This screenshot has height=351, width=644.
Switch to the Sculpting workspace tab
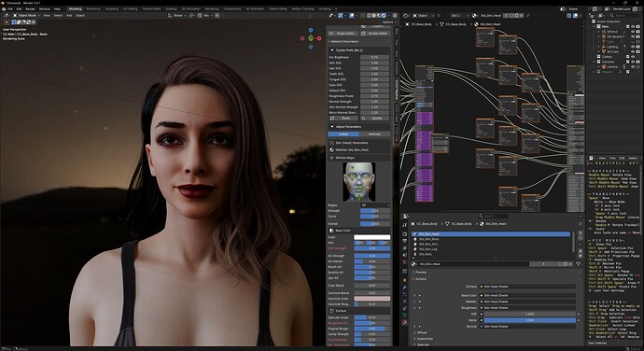112,8
